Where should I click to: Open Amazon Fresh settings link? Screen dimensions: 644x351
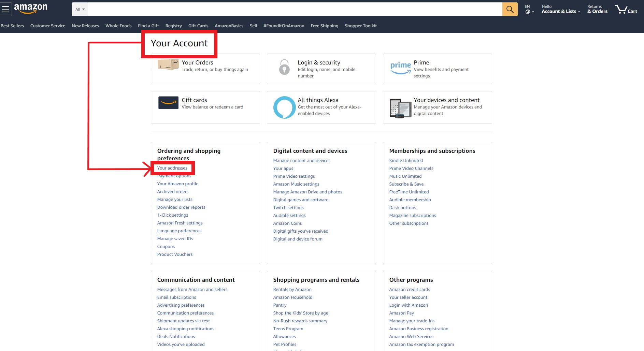coord(180,223)
